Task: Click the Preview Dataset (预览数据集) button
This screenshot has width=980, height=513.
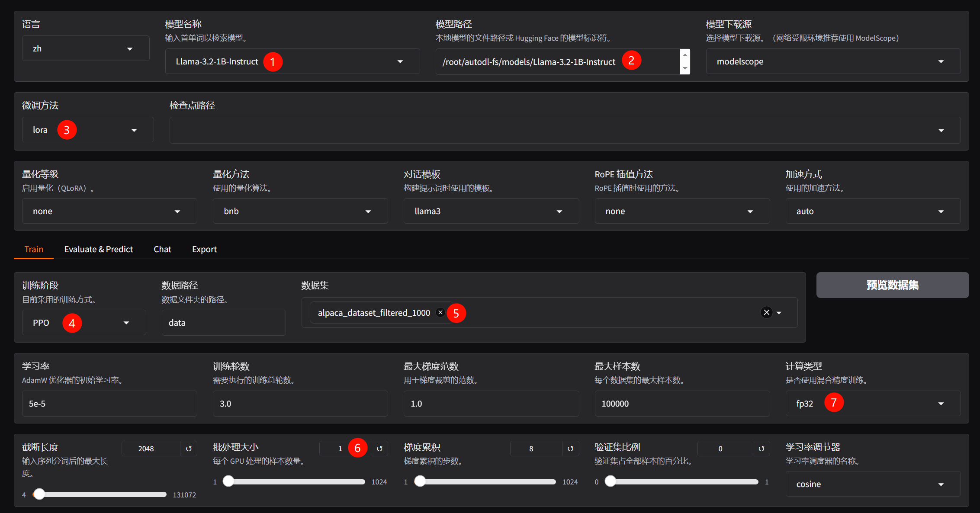Action: click(x=892, y=285)
